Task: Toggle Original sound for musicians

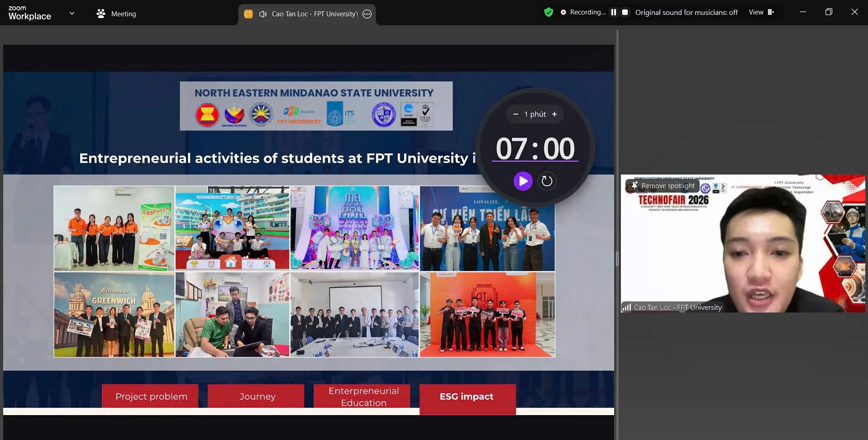Action: [x=686, y=13]
